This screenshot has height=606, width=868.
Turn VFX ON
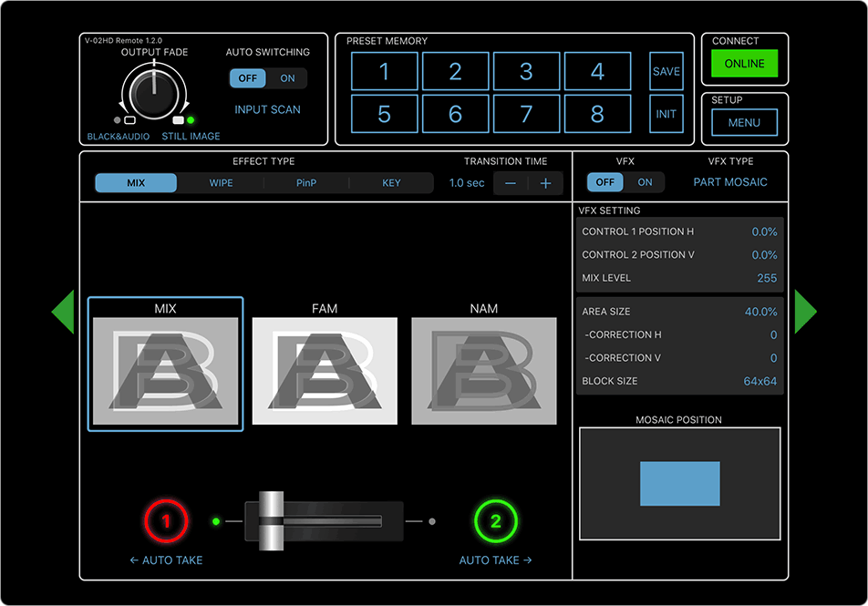[x=645, y=181]
